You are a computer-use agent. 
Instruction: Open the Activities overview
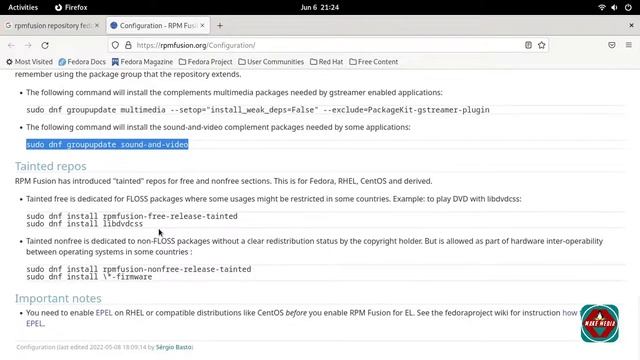(x=23, y=7)
